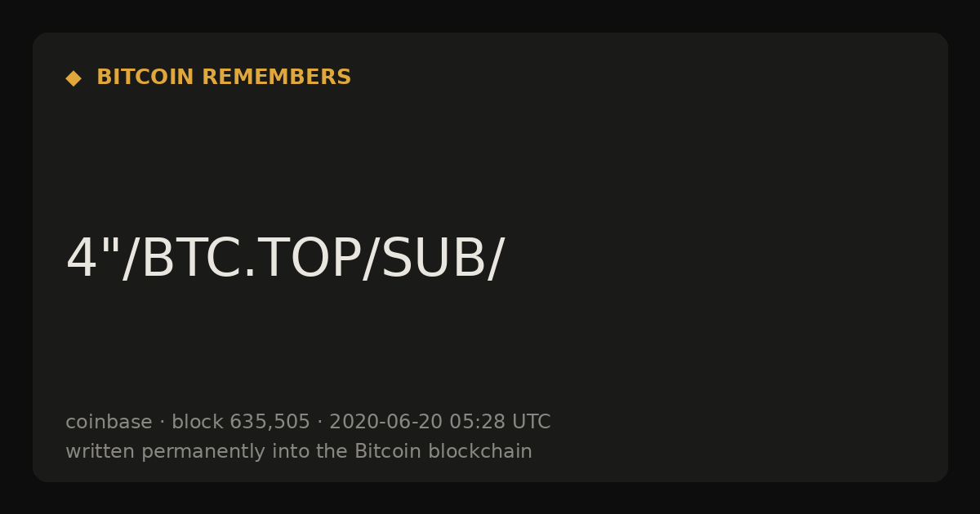Screen dimensions: 980x514
Task: Open block 635,505 reference
Action: [241, 422]
